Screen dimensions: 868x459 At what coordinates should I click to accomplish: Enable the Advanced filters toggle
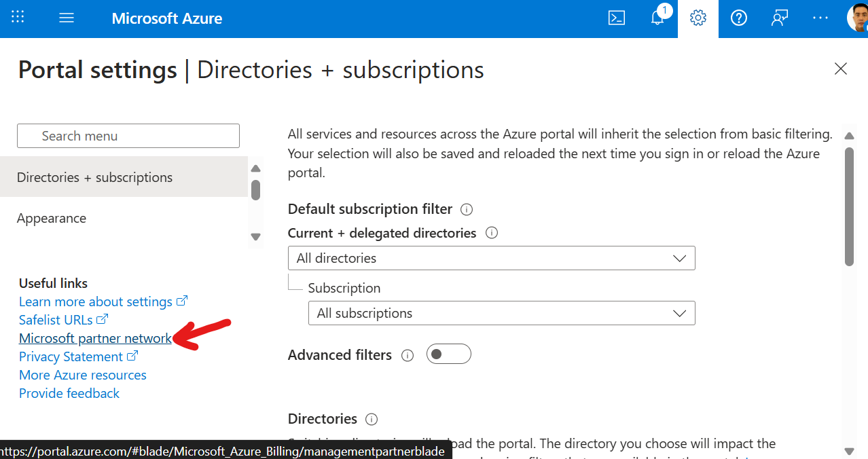[x=448, y=354]
